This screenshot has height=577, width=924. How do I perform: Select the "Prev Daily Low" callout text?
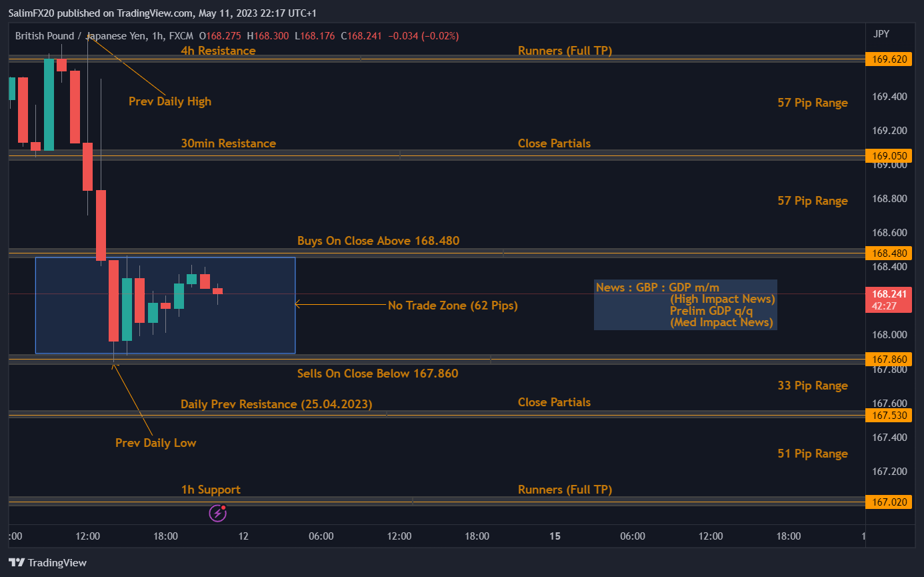(155, 443)
